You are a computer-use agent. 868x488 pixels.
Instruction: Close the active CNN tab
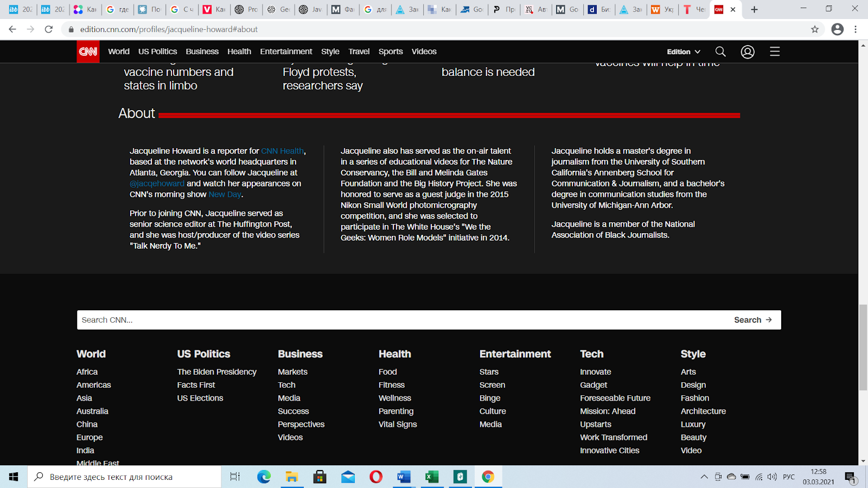(x=733, y=9)
